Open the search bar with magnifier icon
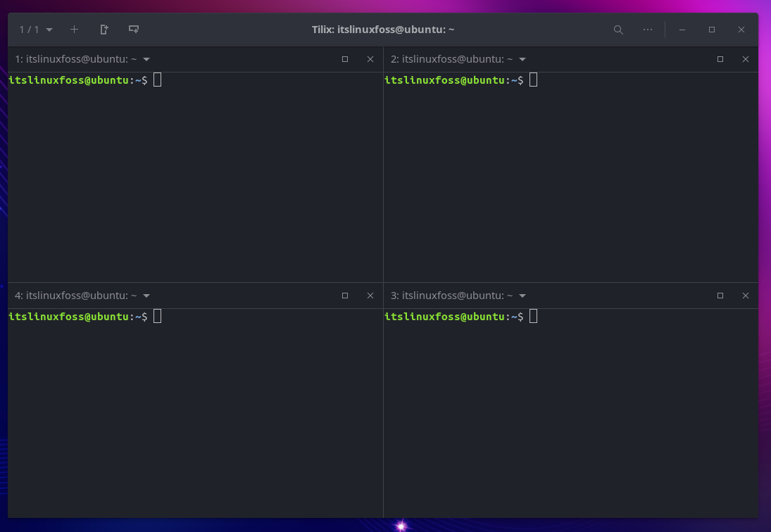This screenshot has height=532, width=771. pyautogui.click(x=618, y=30)
